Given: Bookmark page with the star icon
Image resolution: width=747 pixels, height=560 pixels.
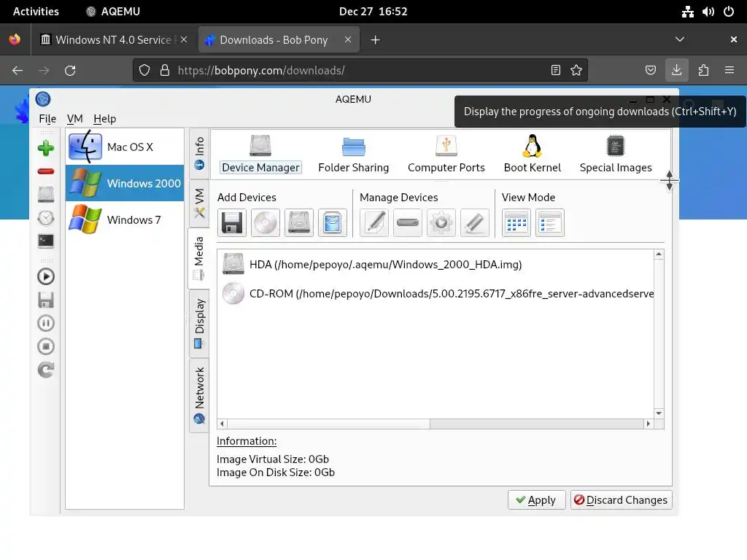Looking at the screenshot, I should pyautogui.click(x=576, y=71).
